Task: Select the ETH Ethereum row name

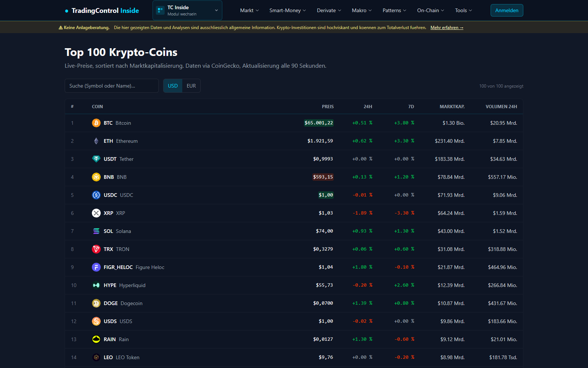Action: (121, 141)
